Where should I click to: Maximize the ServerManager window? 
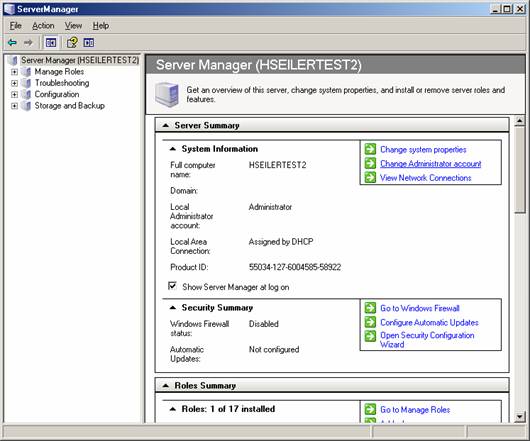click(x=507, y=9)
